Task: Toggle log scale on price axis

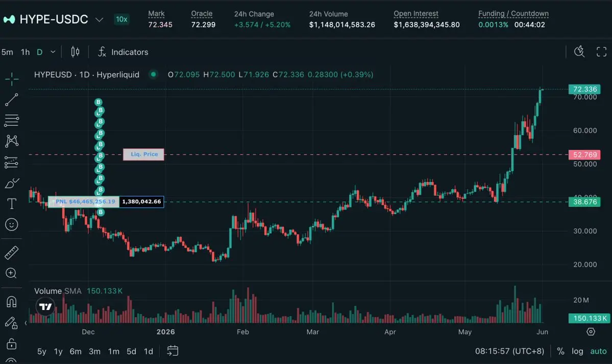Action: tap(577, 351)
